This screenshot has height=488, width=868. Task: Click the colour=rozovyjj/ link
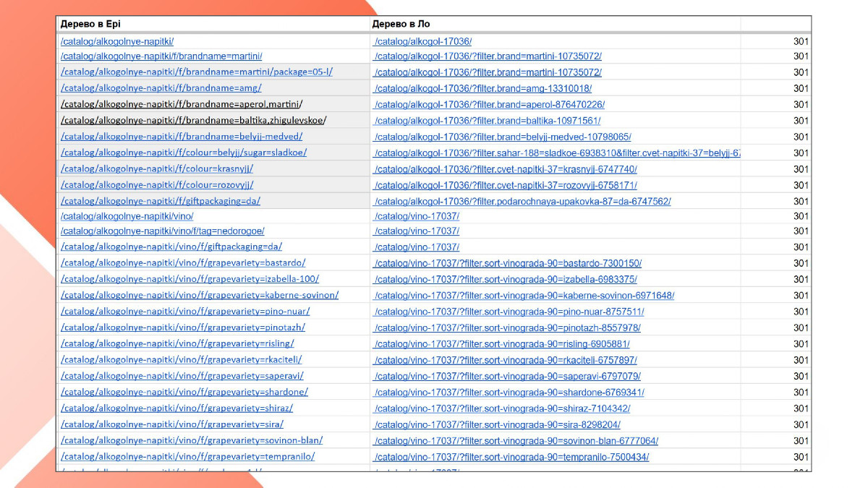[x=157, y=185]
